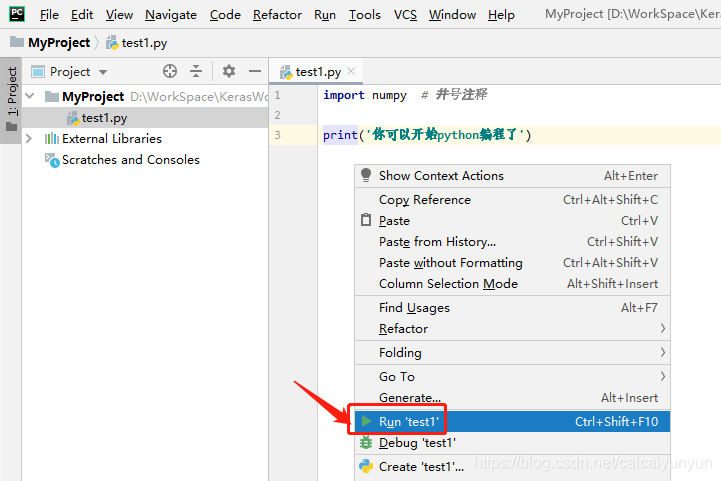Click the 'import numpy' code line
The height and width of the screenshot is (481, 721).
365,95
